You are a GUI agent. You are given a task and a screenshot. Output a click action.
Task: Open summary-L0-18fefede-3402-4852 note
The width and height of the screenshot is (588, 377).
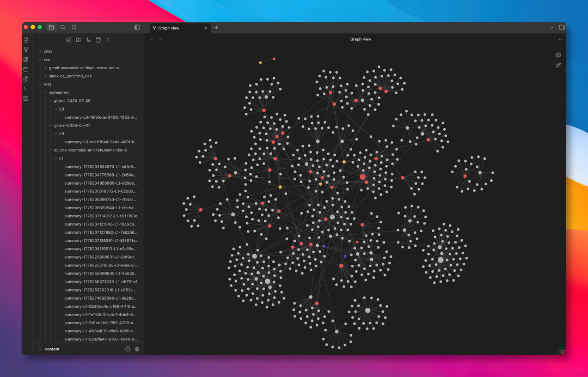click(x=101, y=118)
